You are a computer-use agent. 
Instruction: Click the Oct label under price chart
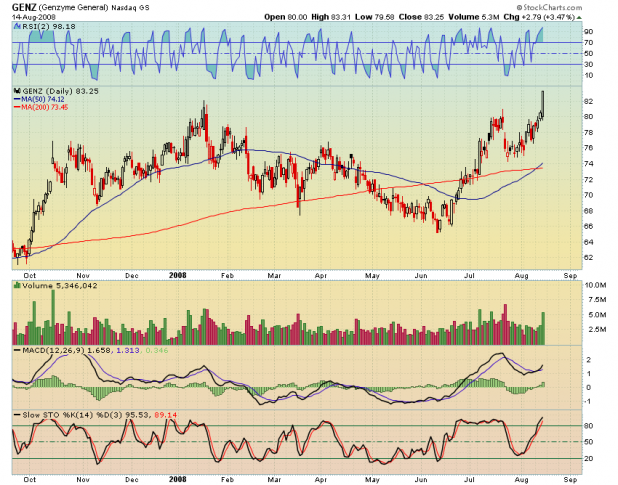(x=30, y=276)
